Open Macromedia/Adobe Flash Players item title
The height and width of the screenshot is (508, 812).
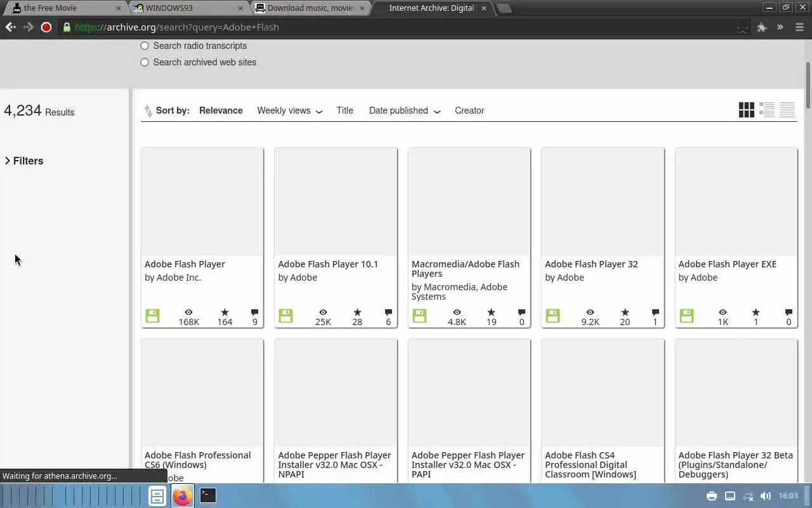point(466,269)
